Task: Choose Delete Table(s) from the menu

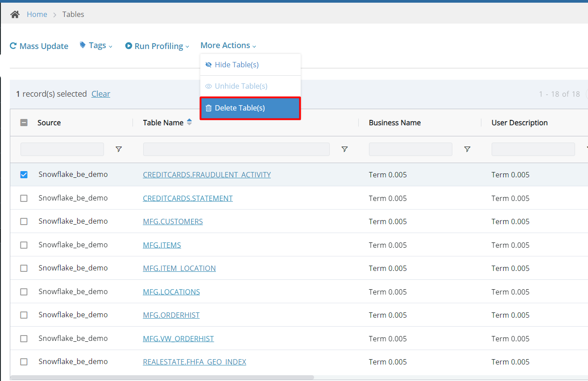Action: point(250,108)
